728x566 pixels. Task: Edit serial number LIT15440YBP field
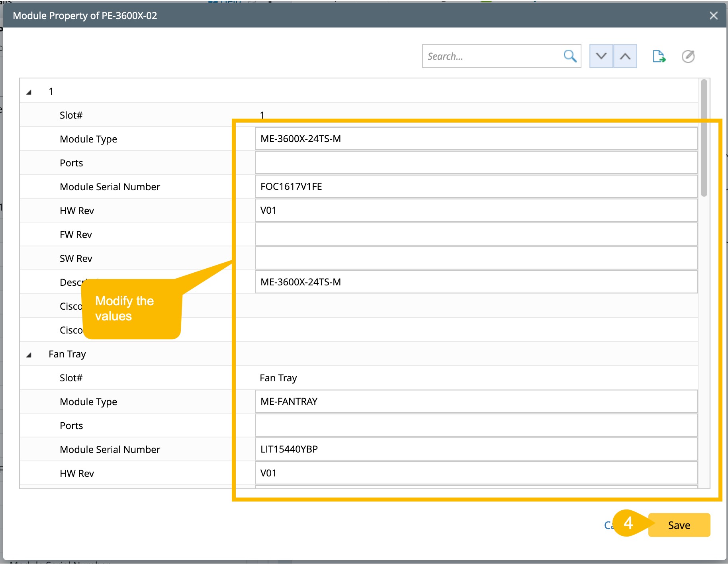click(476, 449)
